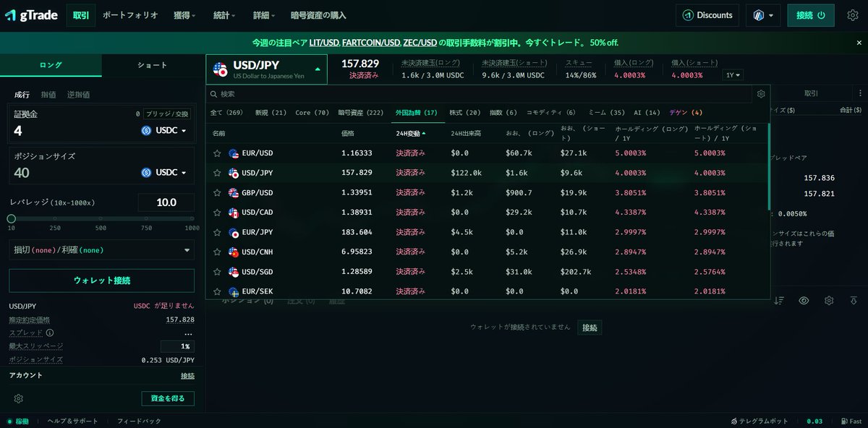This screenshot has height=428, width=868.
Task: Open the three-dot menu on right panel
Action: (860, 93)
